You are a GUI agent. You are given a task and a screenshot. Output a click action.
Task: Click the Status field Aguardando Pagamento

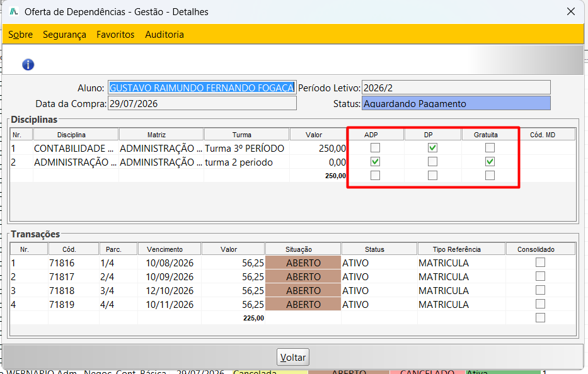tap(456, 103)
